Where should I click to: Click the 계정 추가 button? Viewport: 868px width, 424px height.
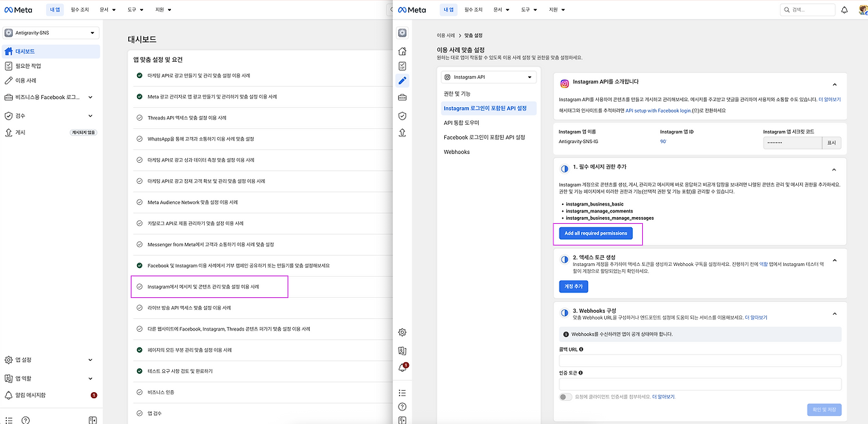coord(573,286)
